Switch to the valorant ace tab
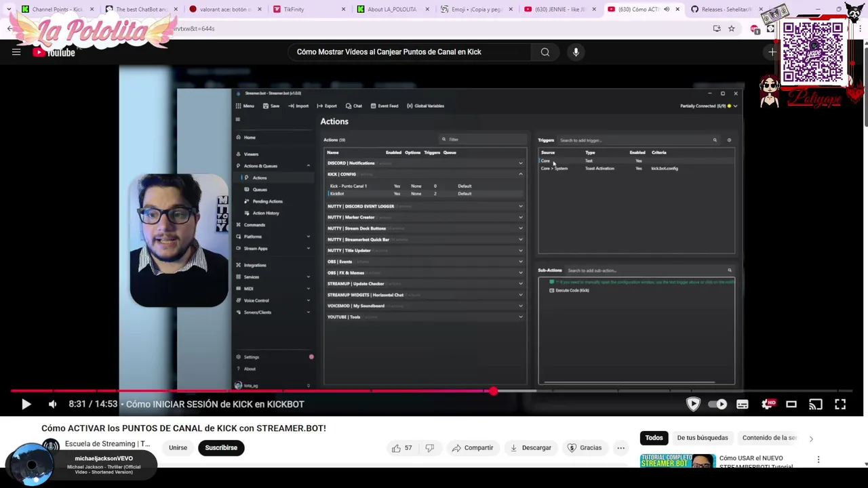This screenshot has width=868, height=488. pos(224,9)
